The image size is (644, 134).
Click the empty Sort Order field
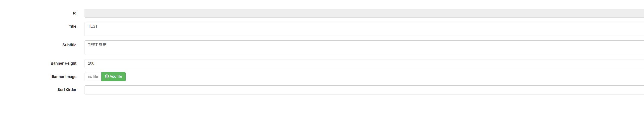tap(350, 90)
